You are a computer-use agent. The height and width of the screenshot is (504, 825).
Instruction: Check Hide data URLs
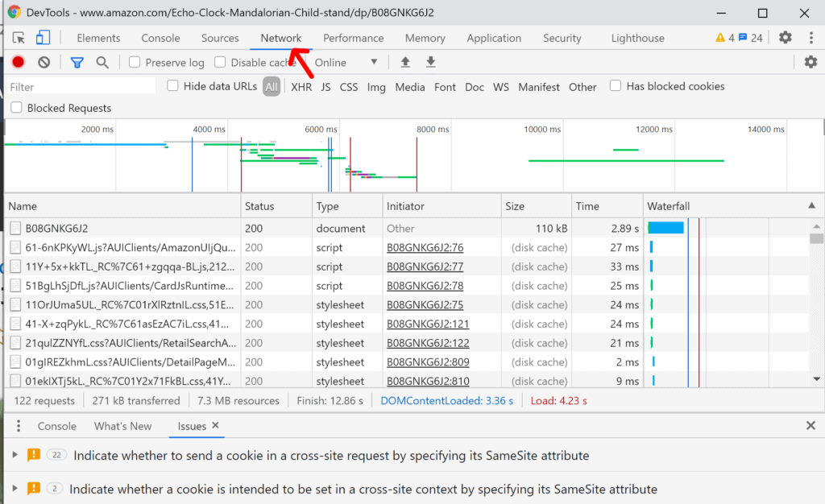pyautogui.click(x=172, y=85)
